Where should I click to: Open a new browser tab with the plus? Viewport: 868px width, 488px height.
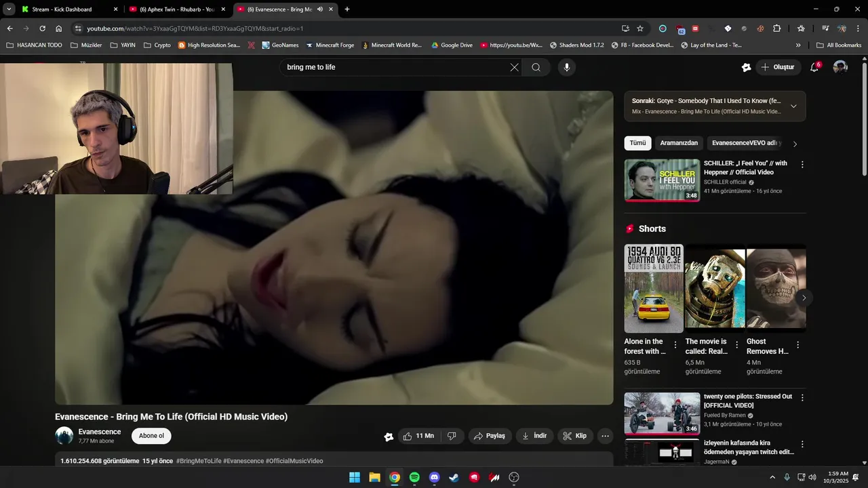pyautogui.click(x=347, y=9)
